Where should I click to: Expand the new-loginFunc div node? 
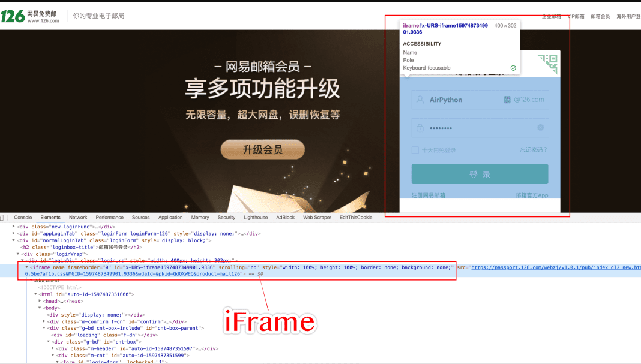click(14, 227)
